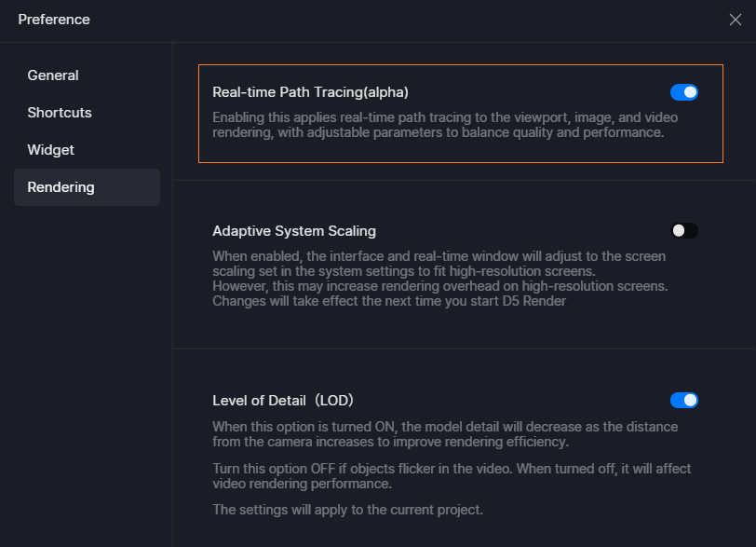
Task: Open the Shortcuts preferences page
Action: tap(59, 113)
